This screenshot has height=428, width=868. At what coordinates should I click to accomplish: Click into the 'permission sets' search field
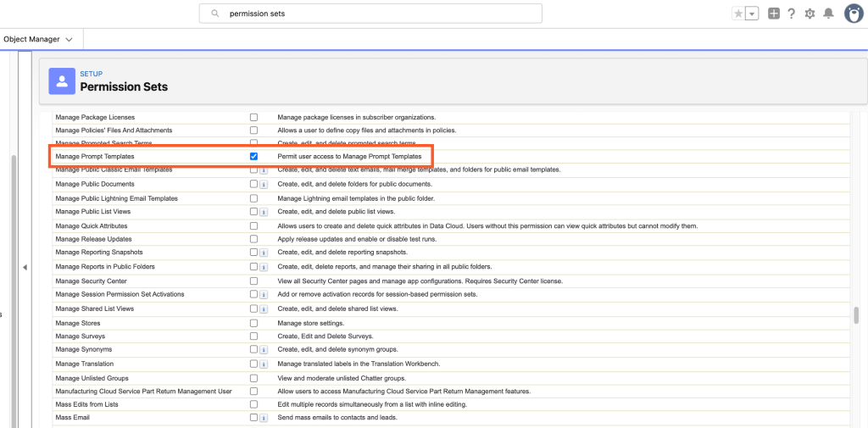tap(370, 14)
